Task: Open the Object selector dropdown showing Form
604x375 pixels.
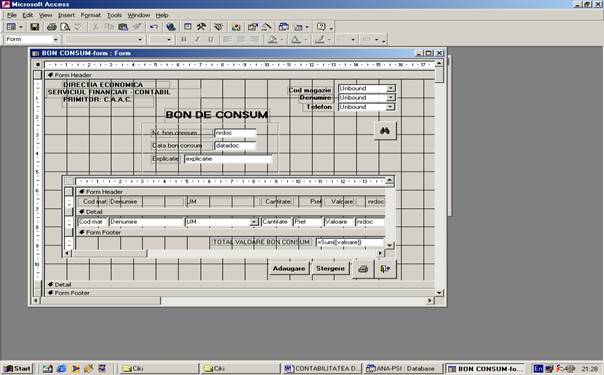Action: (56, 39)
